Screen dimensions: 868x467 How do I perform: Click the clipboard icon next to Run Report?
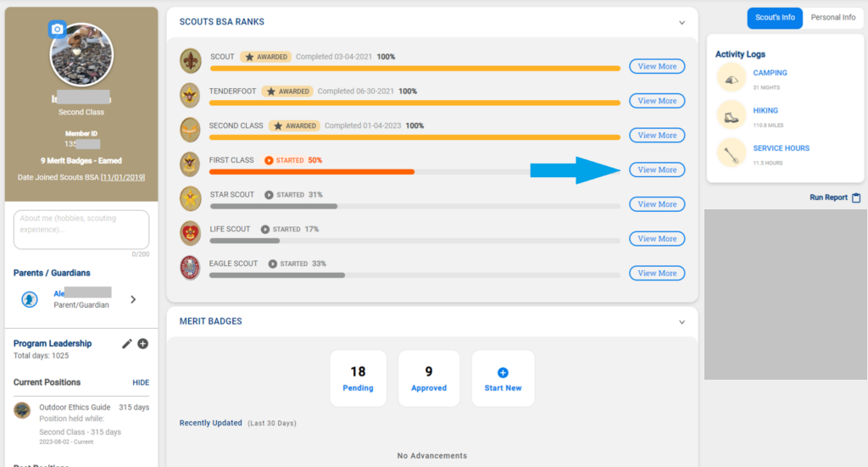coord(856,197)
